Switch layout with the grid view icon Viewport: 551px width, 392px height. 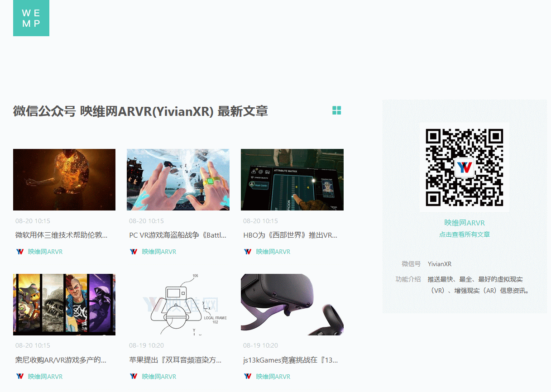pyautogui.click(x=336, y=110)
